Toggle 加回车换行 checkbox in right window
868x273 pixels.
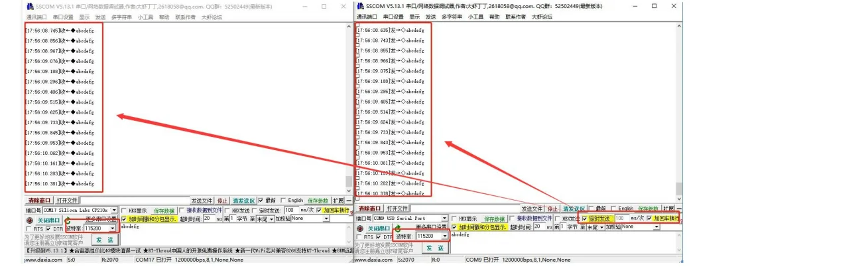[650, 219]
